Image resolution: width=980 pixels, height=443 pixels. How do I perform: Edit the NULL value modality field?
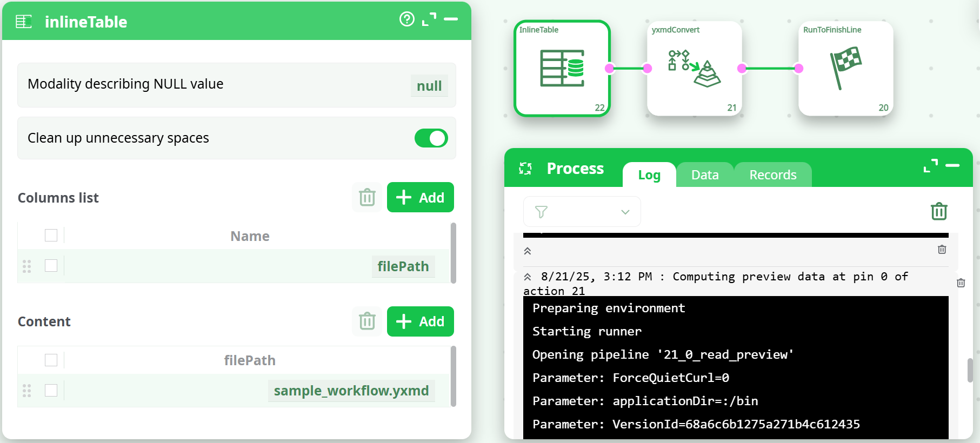coord(429,86)
